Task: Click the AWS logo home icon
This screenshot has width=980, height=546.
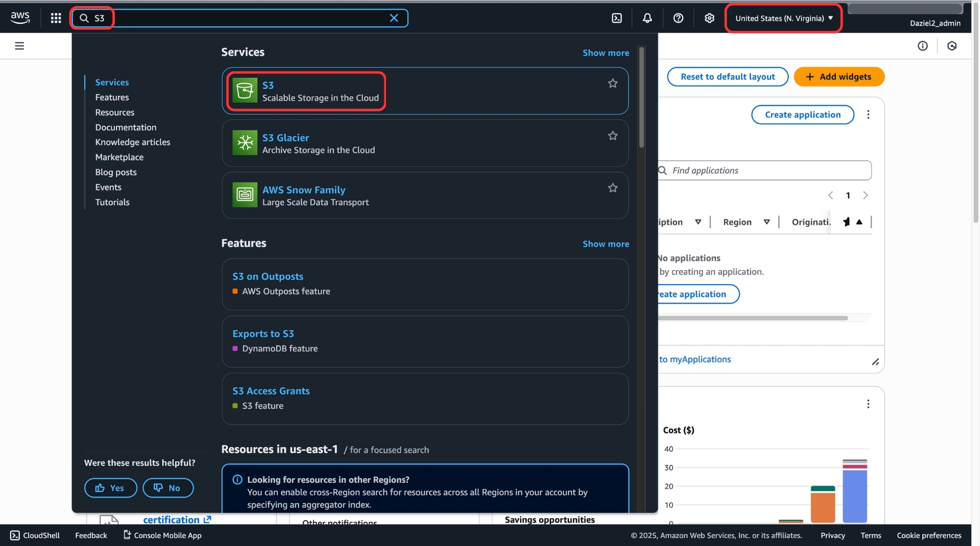Action: point(20,17)
